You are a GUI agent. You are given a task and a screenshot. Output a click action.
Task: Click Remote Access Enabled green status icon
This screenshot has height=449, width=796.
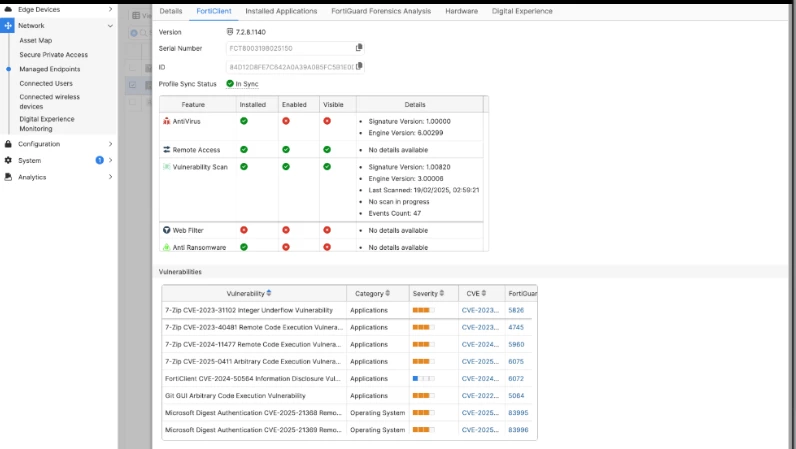[286, 149]
